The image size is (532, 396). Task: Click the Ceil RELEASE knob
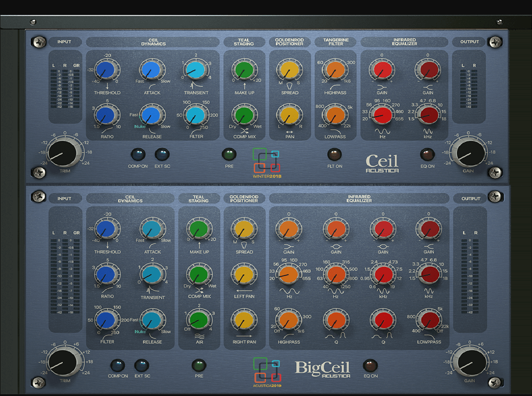coord(151,115)
